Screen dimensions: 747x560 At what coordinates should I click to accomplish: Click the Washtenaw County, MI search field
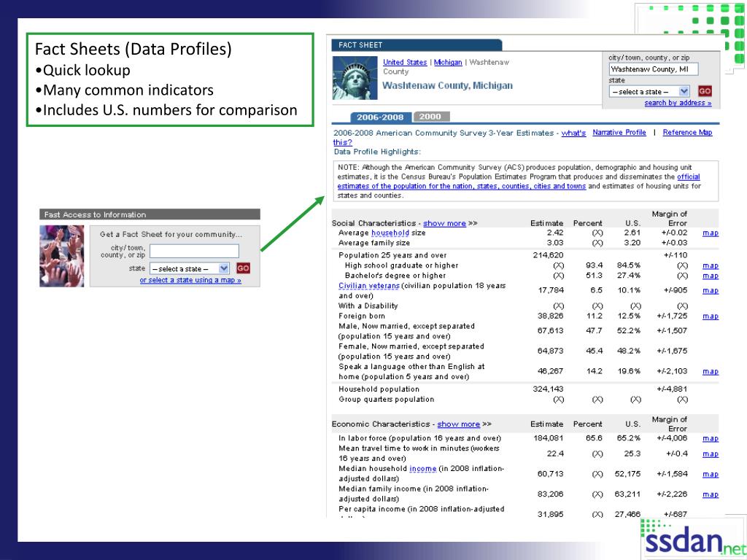click(654, 69)
